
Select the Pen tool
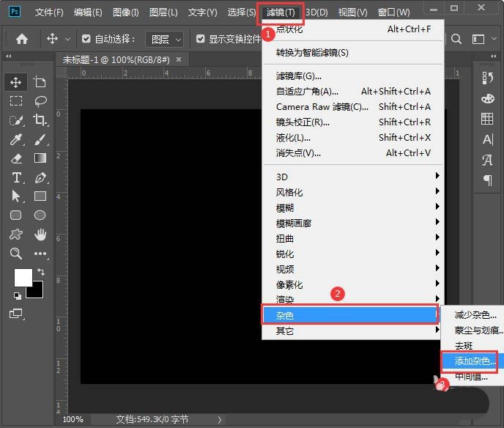pyautogui.click(x=40, y=177)
